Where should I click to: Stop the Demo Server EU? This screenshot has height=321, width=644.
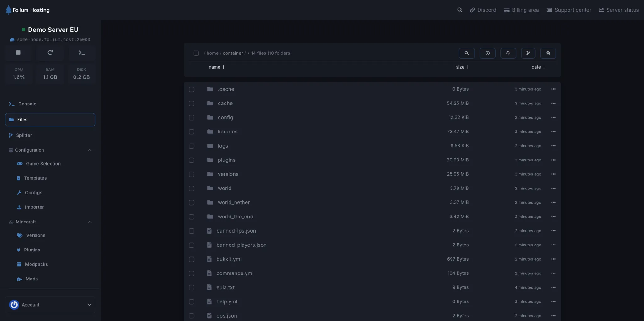[x=18, y=53]
